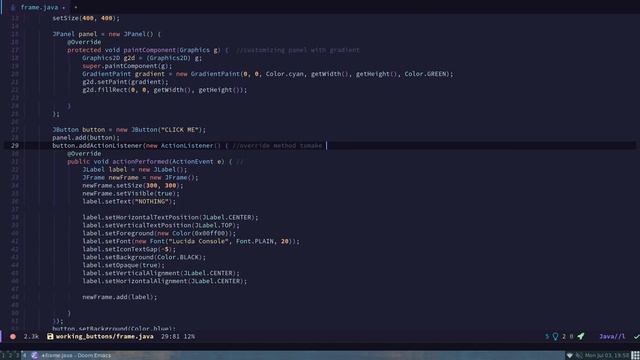Click the paintComponent(Graphics g) method signature
This screenshot has width=640, height=360.
pyautogui.click(x=148, y=50)
